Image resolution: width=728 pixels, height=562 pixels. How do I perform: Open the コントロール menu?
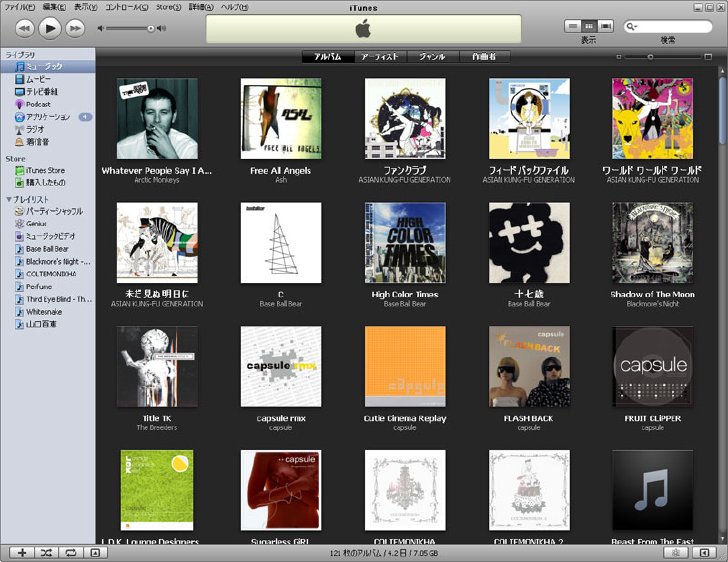(x=127, y=7)
